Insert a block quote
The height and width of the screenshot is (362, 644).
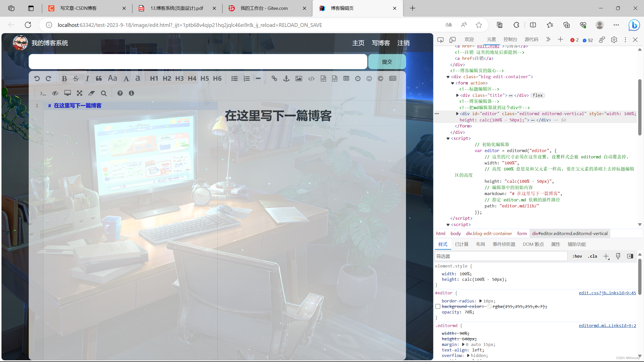[x=99, y=79]
